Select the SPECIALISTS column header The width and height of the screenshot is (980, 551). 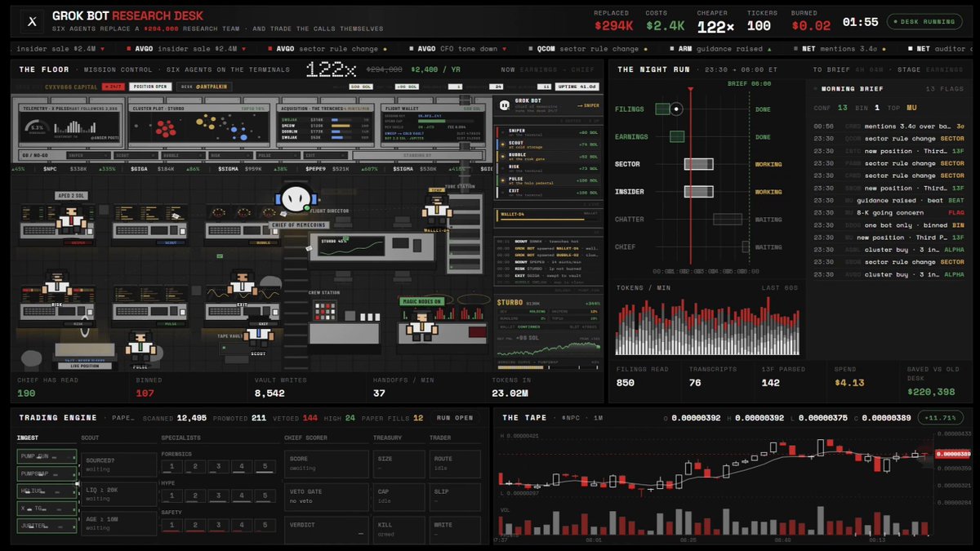180,438
